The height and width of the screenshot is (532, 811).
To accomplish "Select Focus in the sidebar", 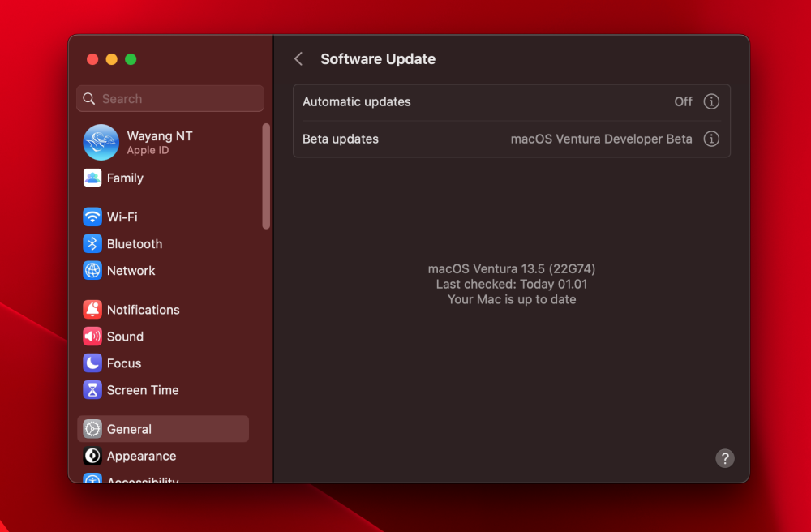I will (x=163, y=363).
